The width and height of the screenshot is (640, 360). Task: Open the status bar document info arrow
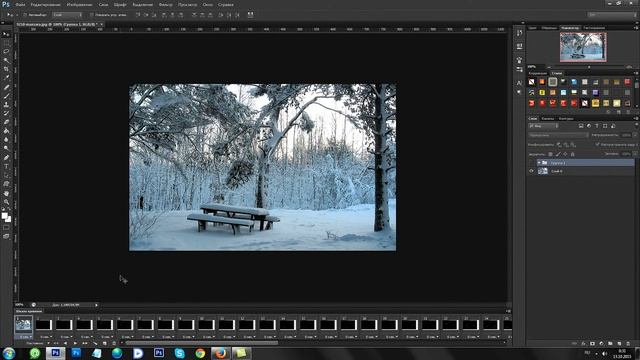(96, 305)
